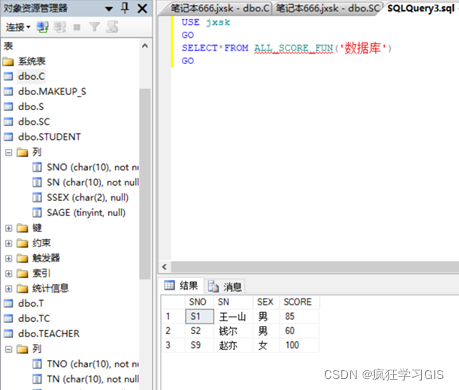
Task: Click the stop square toolbar icon
Action: pos(77,27)
